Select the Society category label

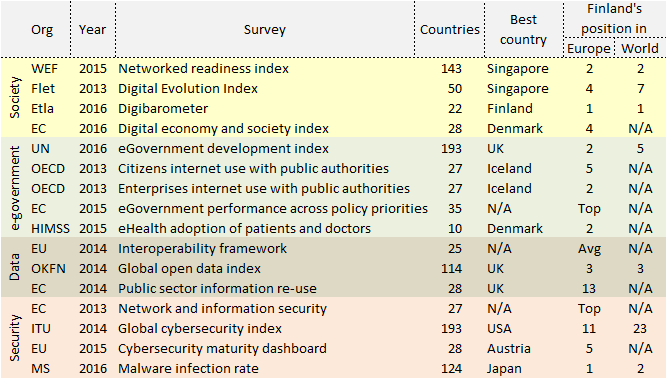(14, 98)
